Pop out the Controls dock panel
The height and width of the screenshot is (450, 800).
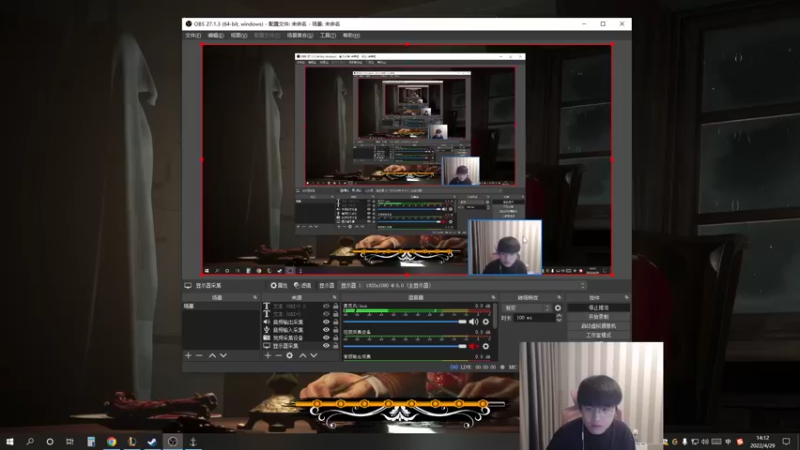pyautogui.click(x=627, y=297)
